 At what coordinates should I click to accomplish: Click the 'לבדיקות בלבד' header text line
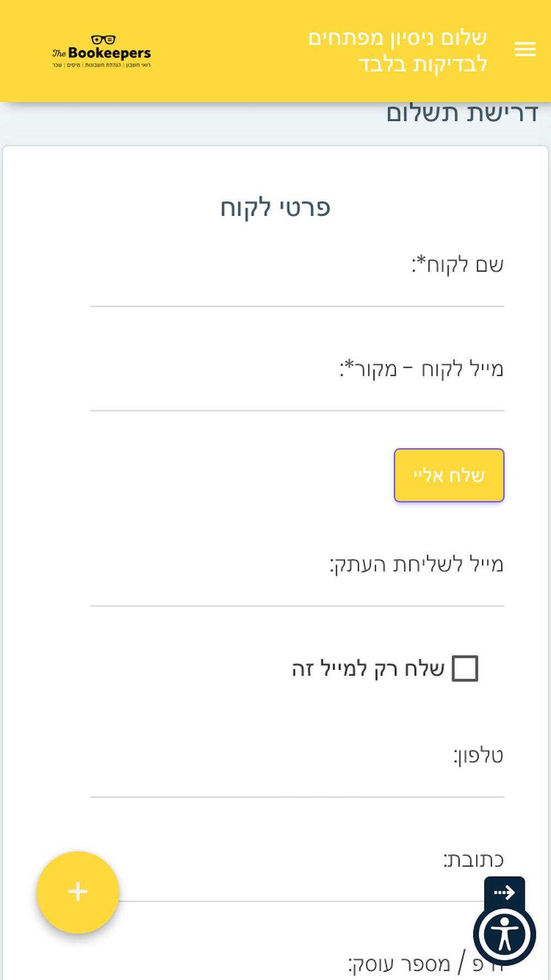[x=423, y=64]
